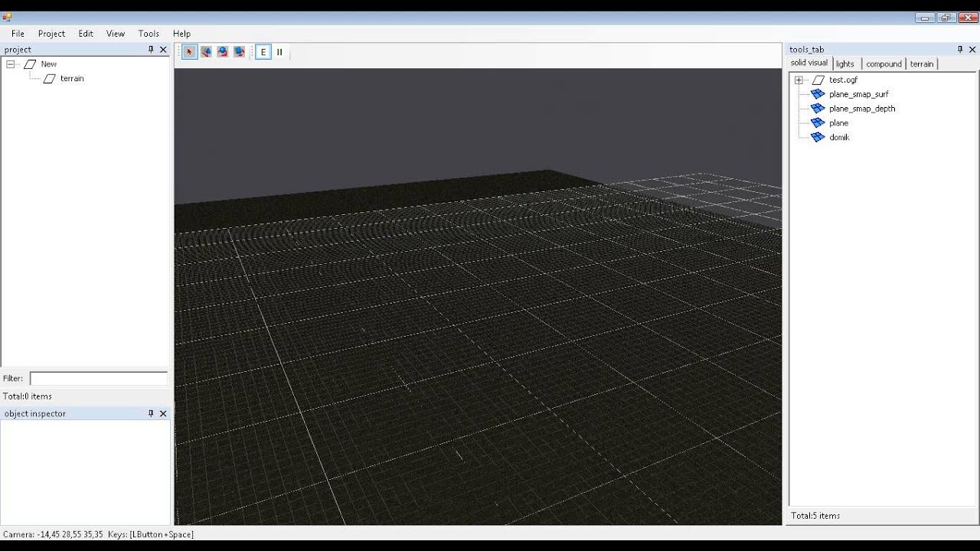Click the test.ogf node icon
Image resolution: width=980 pixels, height=551 pixels.
coord(818,80)
